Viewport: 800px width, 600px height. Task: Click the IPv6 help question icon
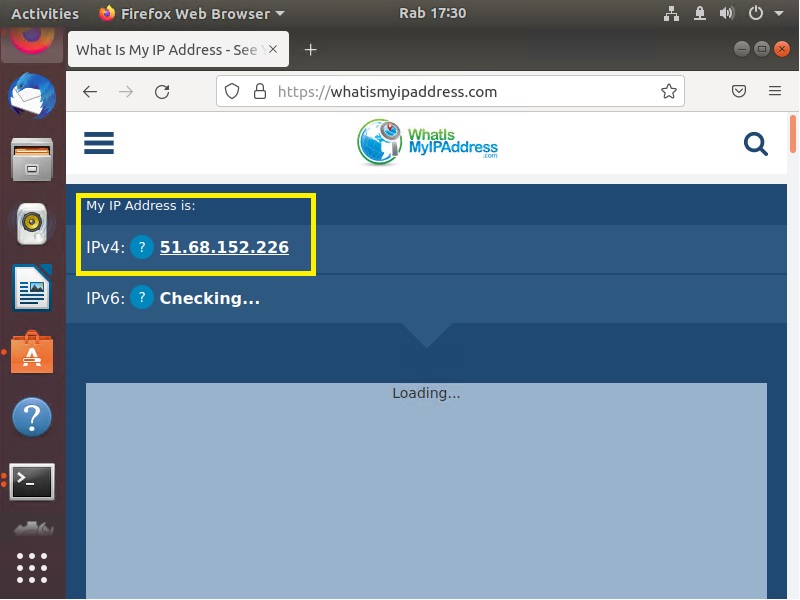coord(142,298)
